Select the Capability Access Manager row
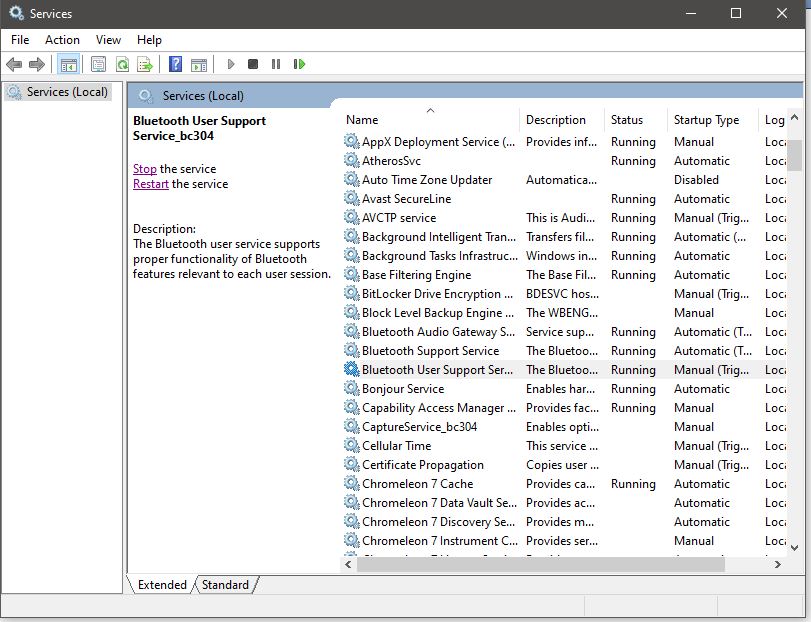Image resolution: width=811 pixels, height=622 pixels. [x=564, y=407]
